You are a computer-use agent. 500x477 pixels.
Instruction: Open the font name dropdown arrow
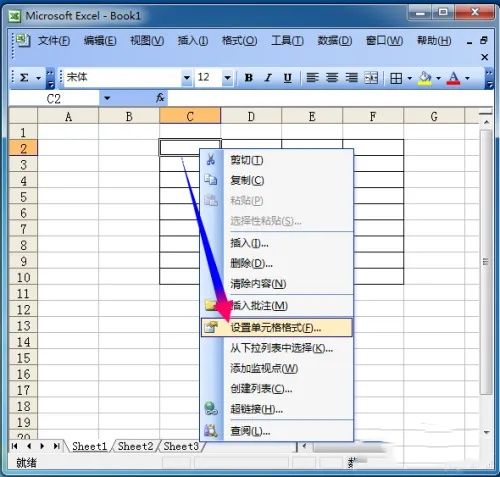(187, 78)
